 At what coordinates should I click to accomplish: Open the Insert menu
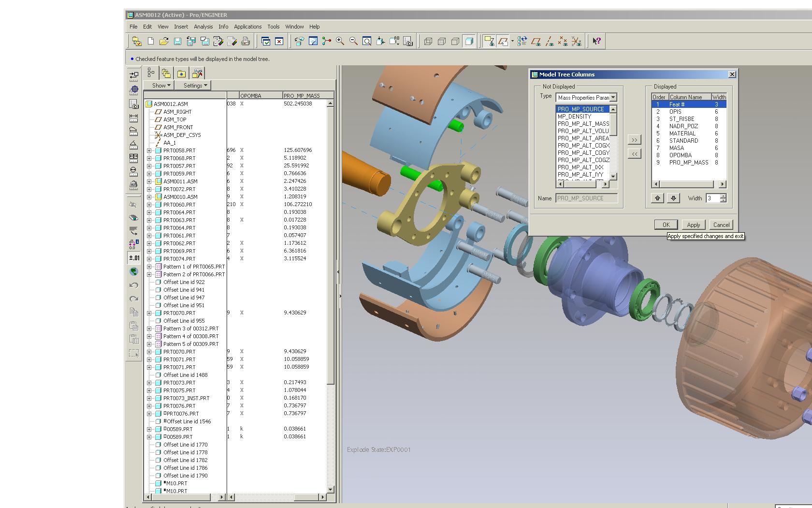pyautogui.click(x=181, y=27)
